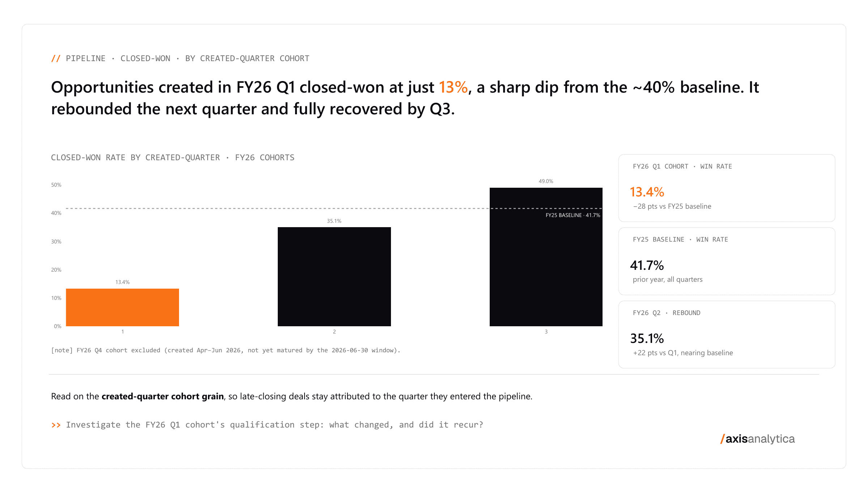Image resolution: width=868 pixels, height=493 pixels.
Task: Click the FY26 Q4 cohort excluded note
Action: tap(226, 350)
